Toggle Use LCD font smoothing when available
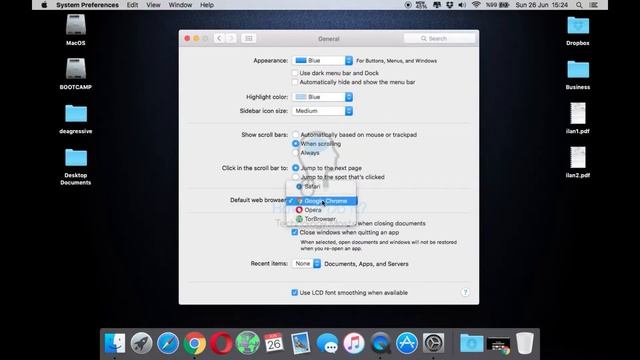640x360 pixels. click(x=295, y=293)
